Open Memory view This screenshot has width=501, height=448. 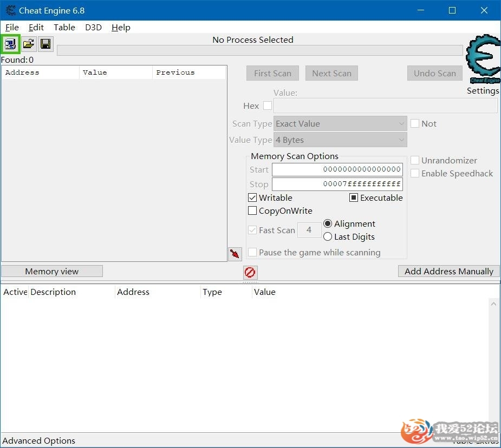pyautogui.click(x=52, y=271)
